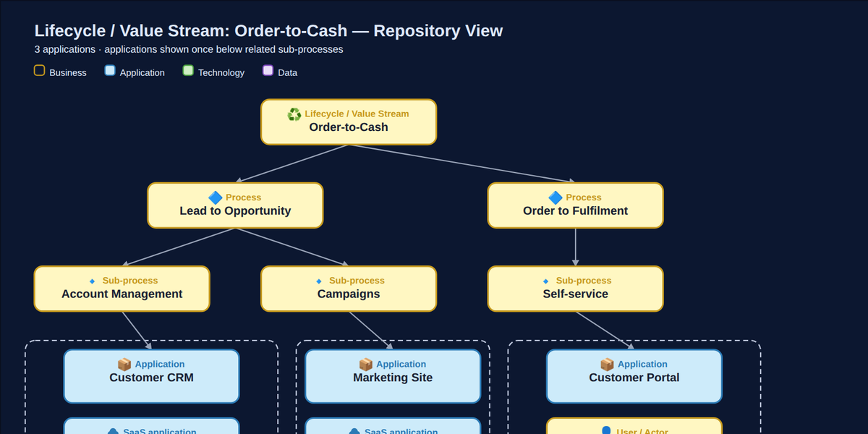The image size is (868, 434).
Task: Click 'Lifecycle / Value Stream' type label in top node
Action: (x=357, y=114)
